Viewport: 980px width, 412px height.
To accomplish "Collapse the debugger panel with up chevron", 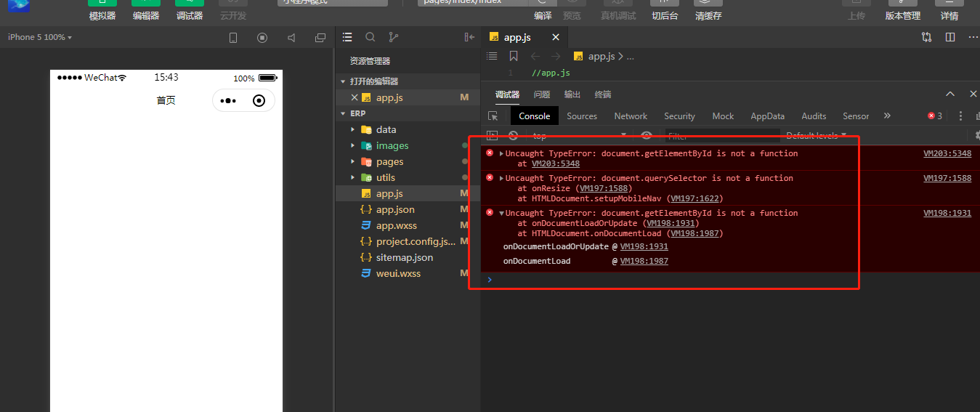I will 950,94.
